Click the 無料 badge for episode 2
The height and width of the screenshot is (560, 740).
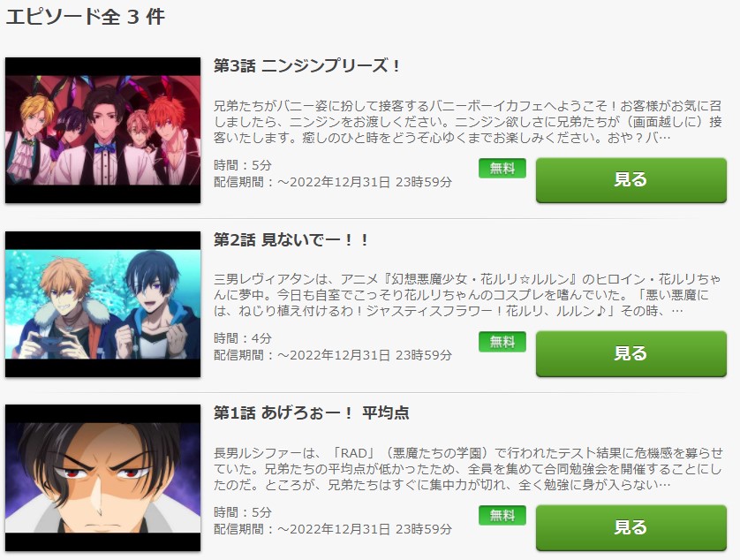(x=502, y=342)
